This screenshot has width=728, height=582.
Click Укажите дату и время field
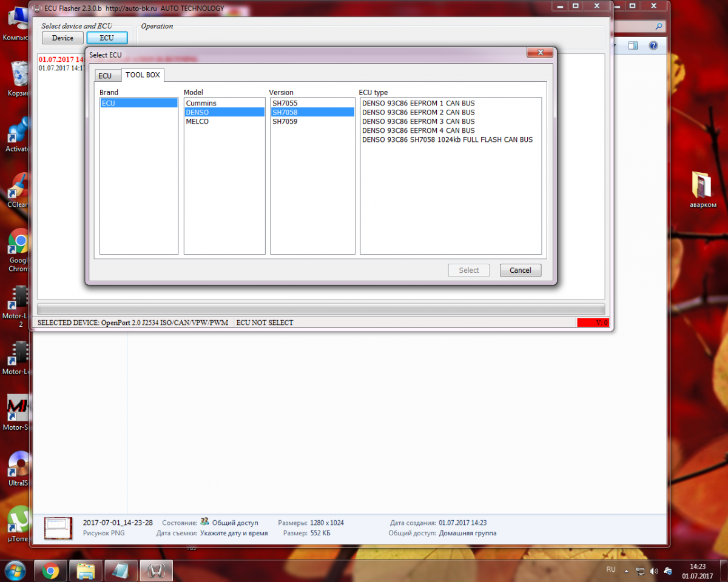click(x=234, y=533)
